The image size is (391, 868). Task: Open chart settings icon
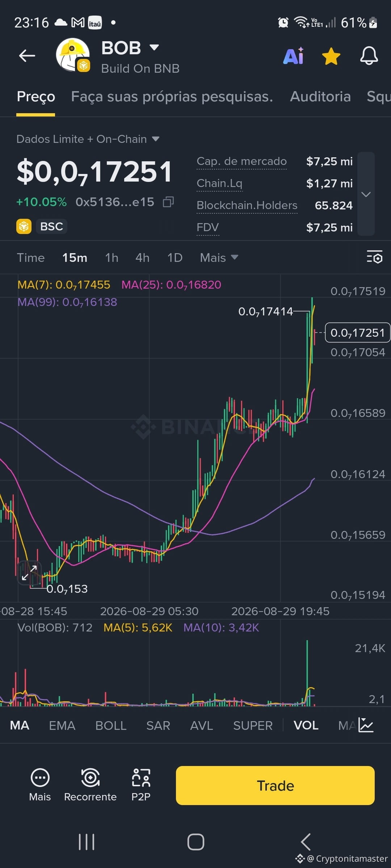pos(374,257)
